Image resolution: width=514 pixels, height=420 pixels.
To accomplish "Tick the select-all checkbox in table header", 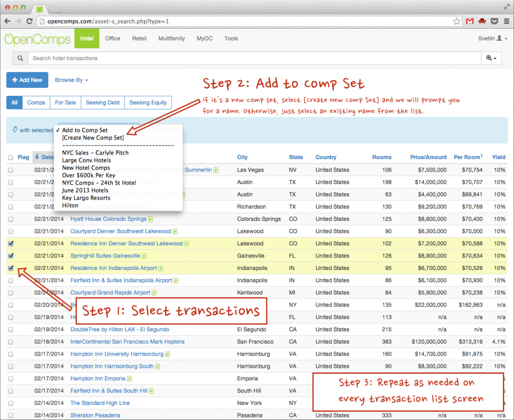I will (x=11, y=158).
